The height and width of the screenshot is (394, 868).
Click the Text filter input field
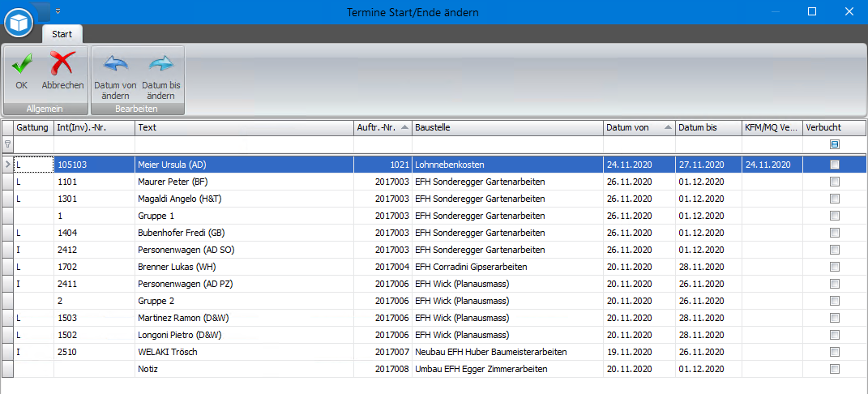coord(245,144)
